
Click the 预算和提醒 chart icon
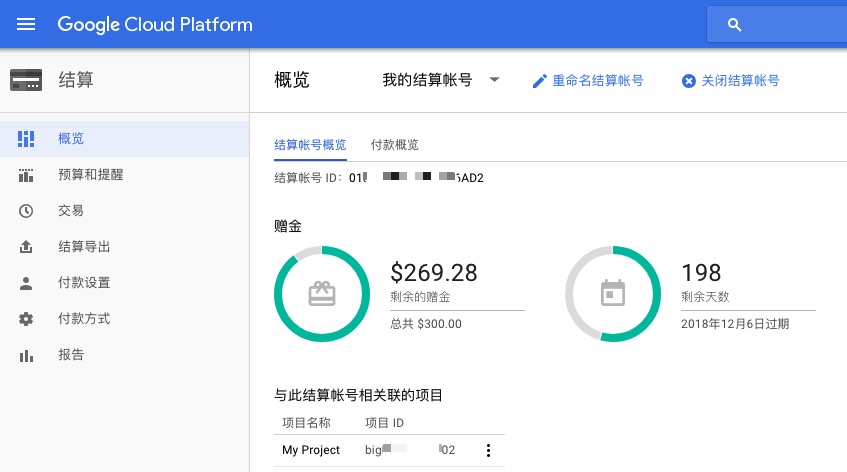pyautogui.click(x=26, y=175)
